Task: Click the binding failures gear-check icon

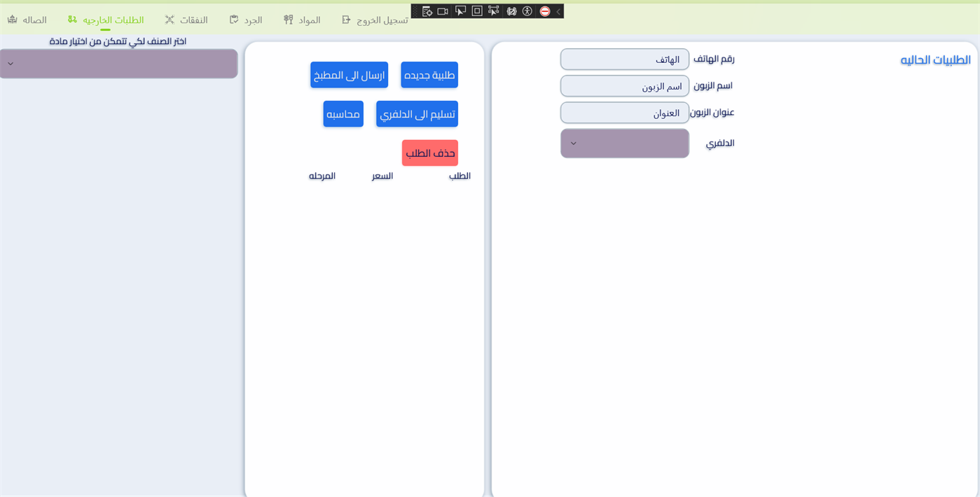Action: pos(511,11)
